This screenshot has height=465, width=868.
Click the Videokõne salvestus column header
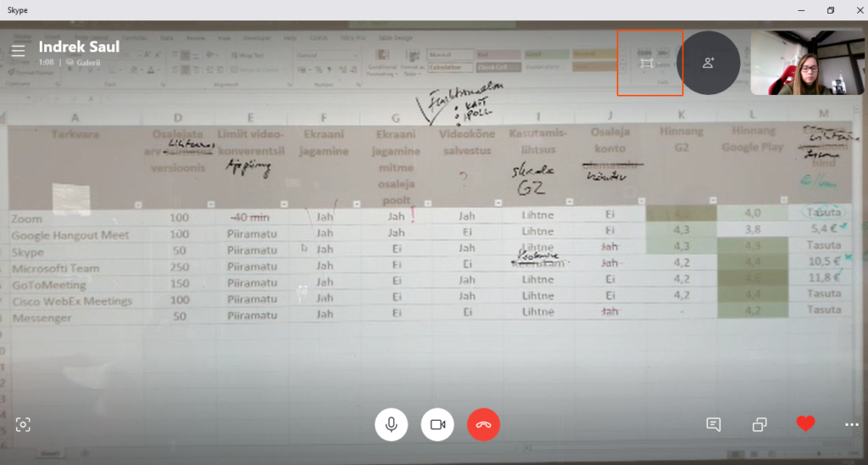tap(467, 142)
